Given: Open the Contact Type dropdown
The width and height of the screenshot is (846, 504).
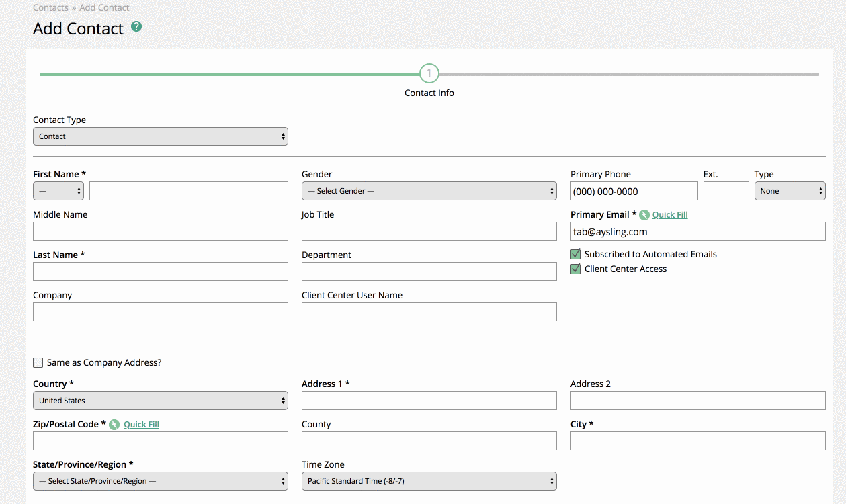Looking at the screenshot, I should coord(161,136).
